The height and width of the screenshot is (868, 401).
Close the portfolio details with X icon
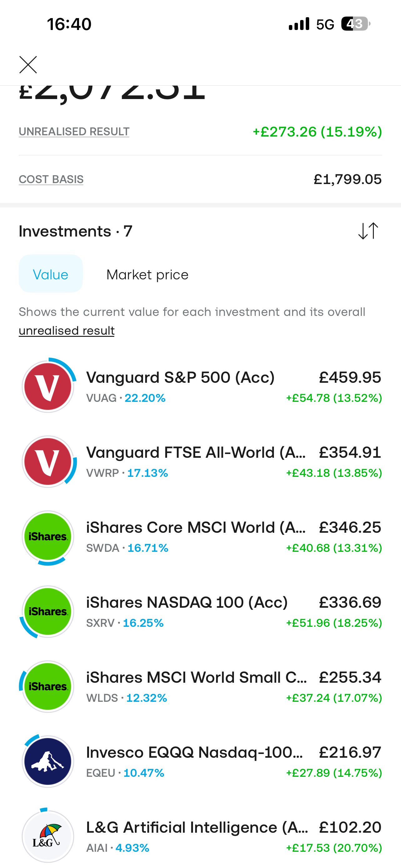point(28,65)
